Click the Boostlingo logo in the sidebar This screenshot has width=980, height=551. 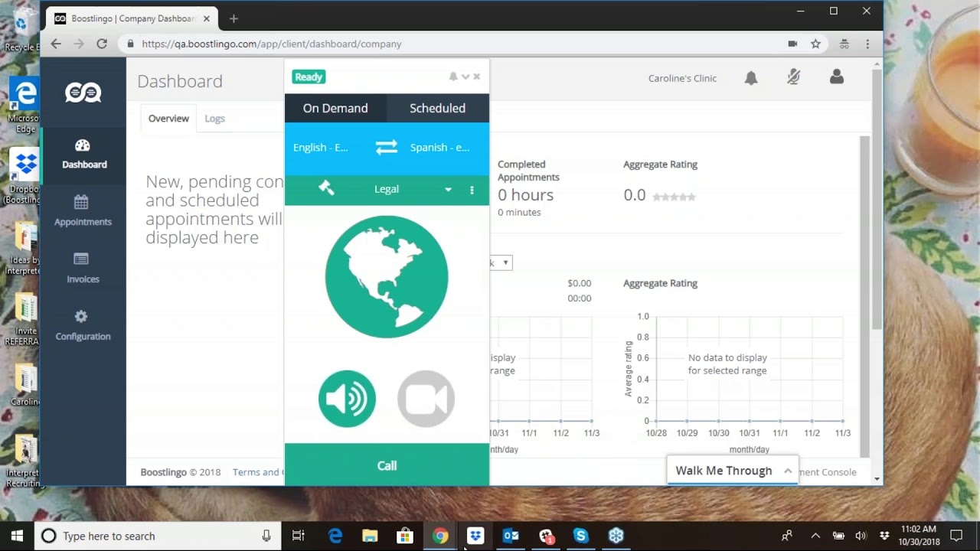(83, 93)
